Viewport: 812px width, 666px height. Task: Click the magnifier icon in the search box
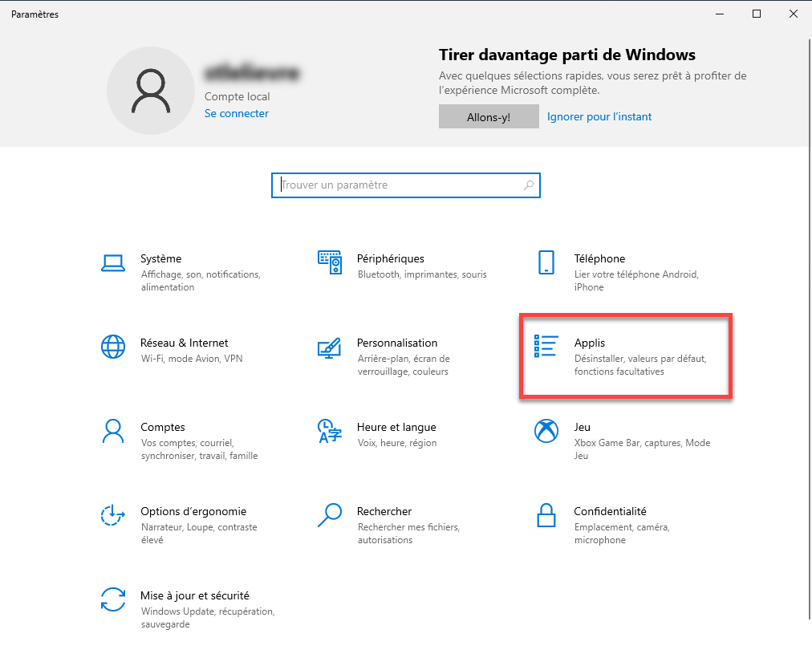529,185
